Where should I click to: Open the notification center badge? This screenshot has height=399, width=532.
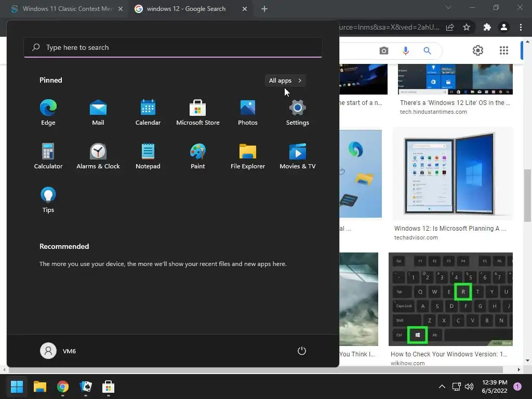click(x=517, y=387)
